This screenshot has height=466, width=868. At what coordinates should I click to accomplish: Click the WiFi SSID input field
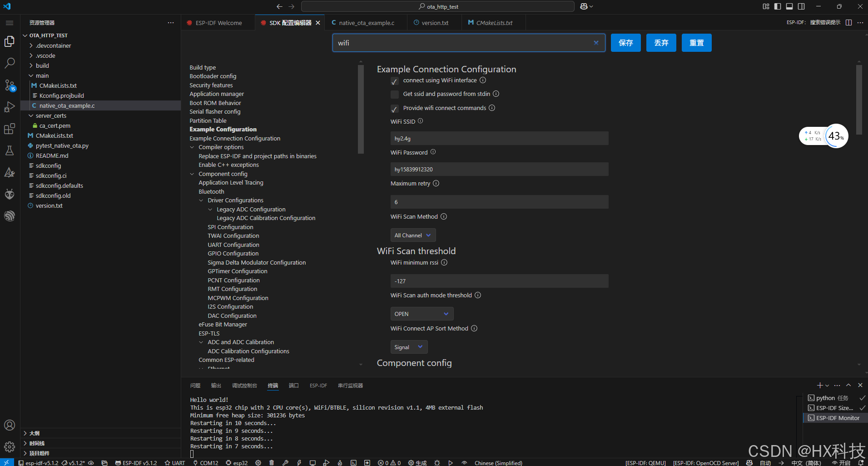point(499,138)
